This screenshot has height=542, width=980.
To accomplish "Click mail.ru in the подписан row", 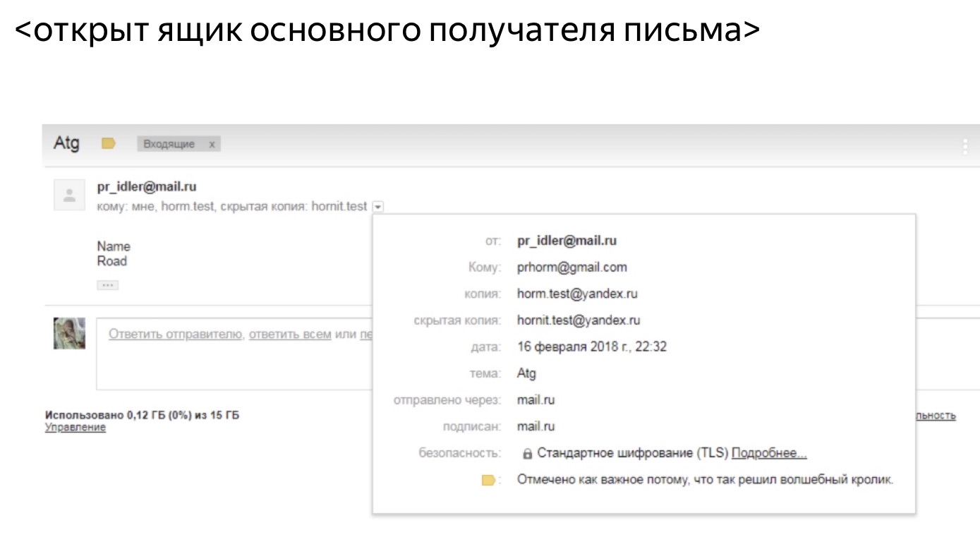I will coord(536,426).
